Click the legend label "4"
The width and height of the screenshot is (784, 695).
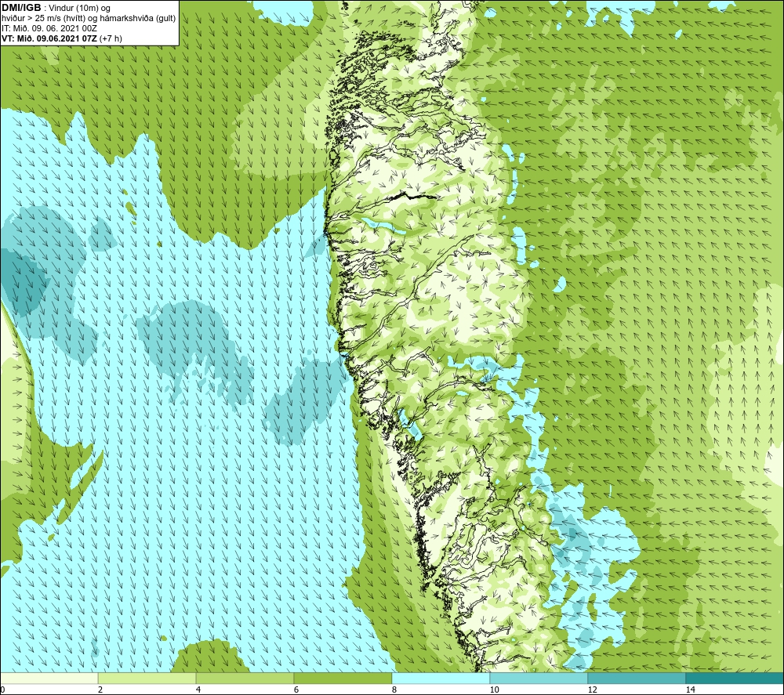(198, 690)
